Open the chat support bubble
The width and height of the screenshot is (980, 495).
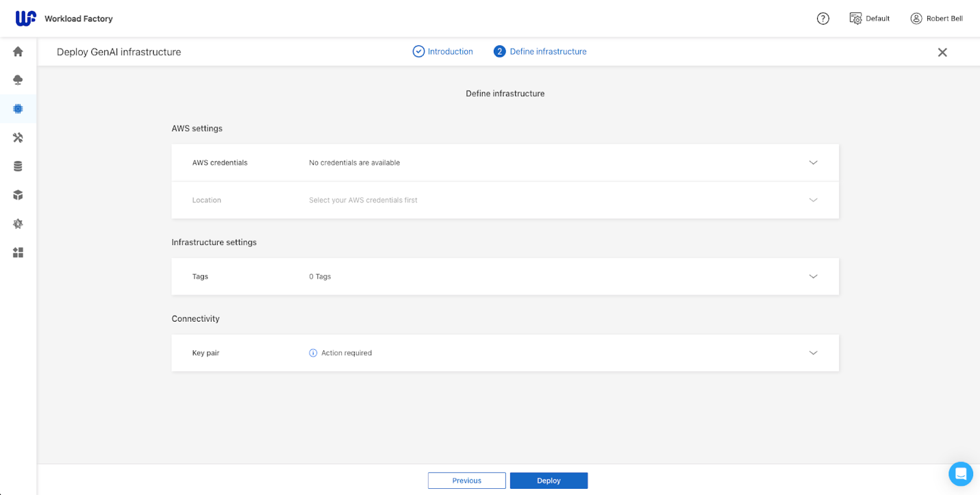pyautogui.click(x=961, y=474)
